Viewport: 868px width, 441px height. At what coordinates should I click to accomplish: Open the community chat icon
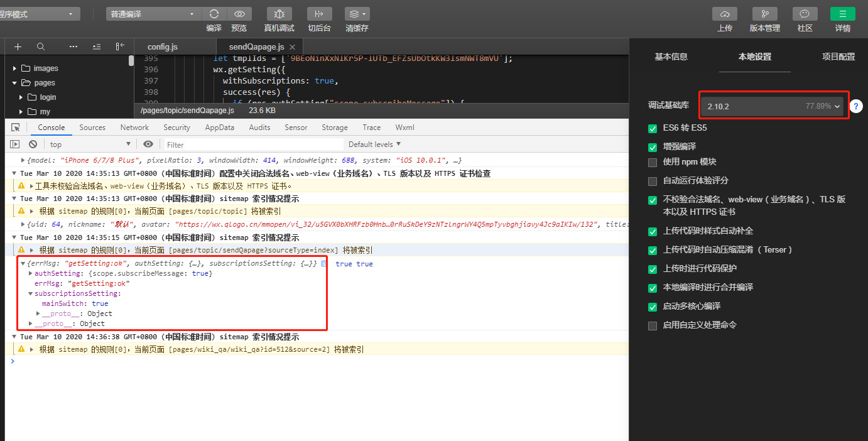coord(805,14)
